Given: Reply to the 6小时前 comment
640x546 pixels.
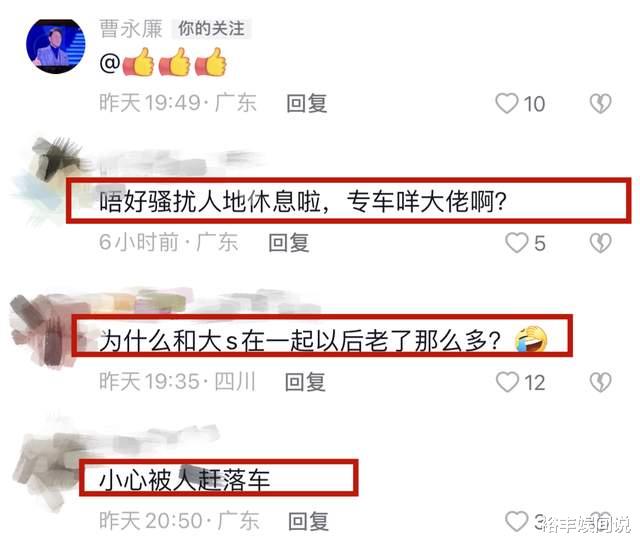Looking at the screenshot, I should pos(289,243).
